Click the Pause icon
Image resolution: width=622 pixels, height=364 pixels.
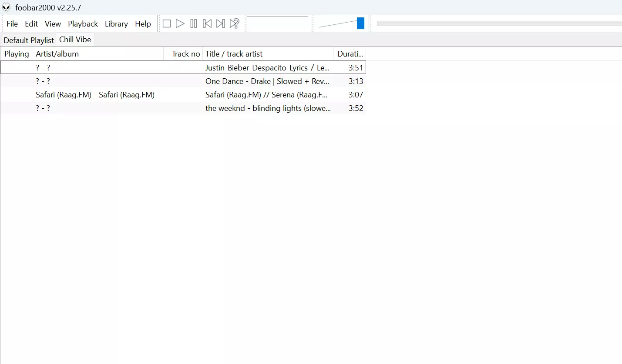(194, 23)
